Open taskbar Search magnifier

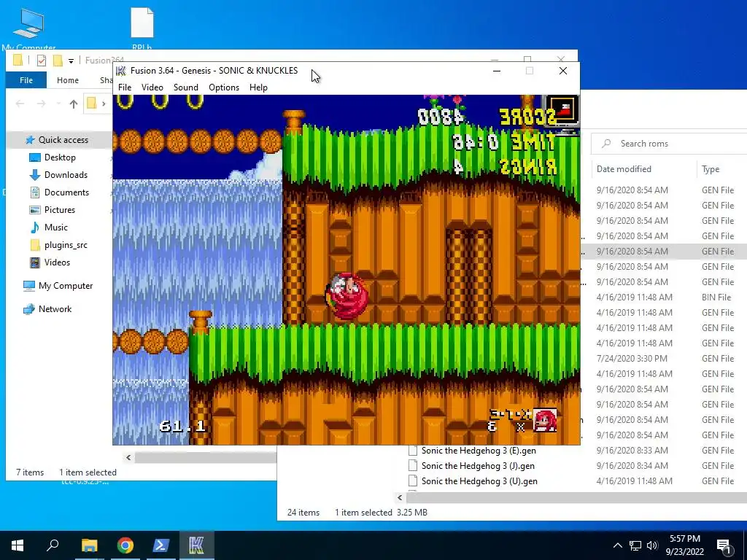click(53, 545)
